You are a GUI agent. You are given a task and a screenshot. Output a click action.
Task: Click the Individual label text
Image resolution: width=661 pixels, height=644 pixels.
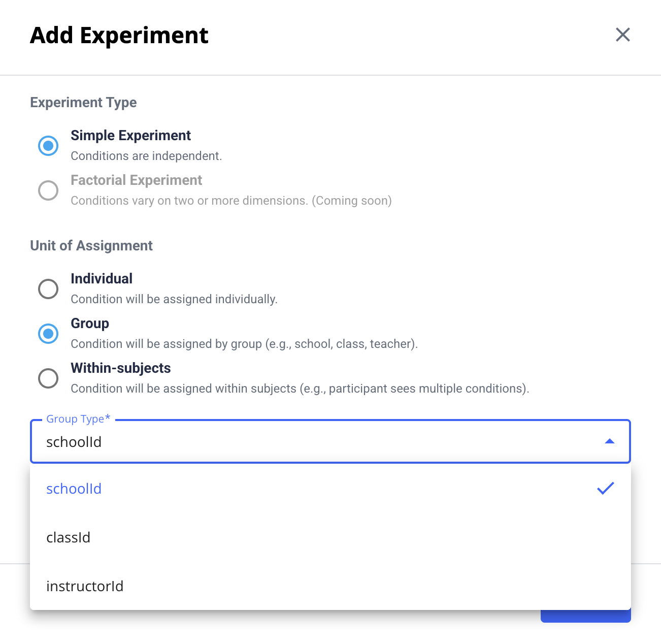(102, 279)
